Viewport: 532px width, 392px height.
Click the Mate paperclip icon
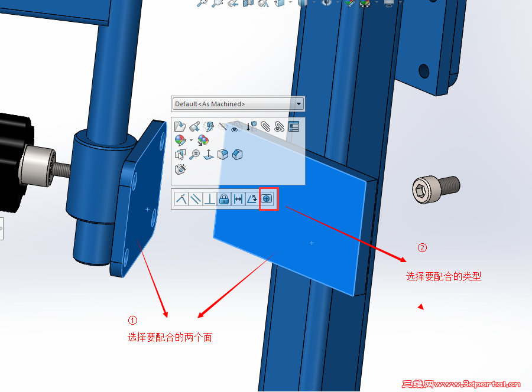tap(265, 127)
